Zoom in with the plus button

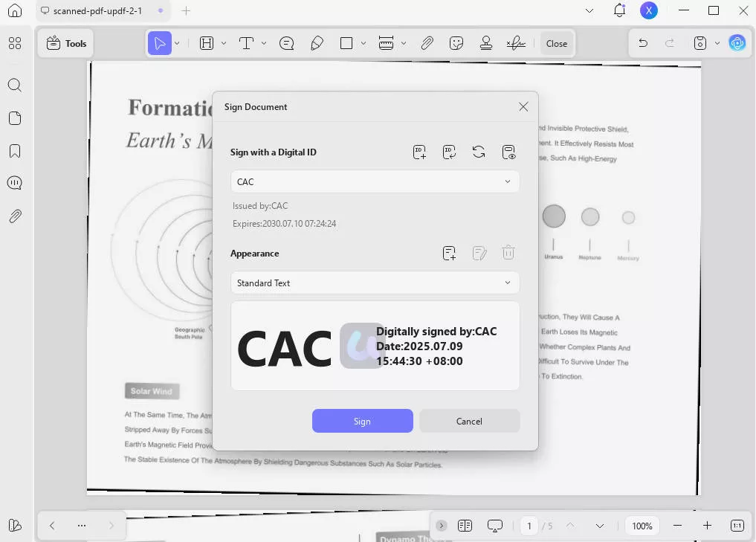click(x=707, y=525)
